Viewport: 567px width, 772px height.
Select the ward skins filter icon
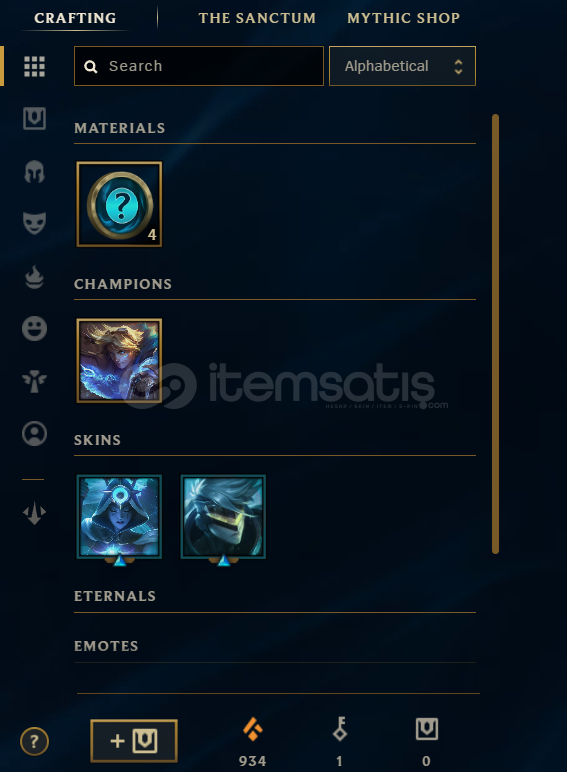click(34, 382)
